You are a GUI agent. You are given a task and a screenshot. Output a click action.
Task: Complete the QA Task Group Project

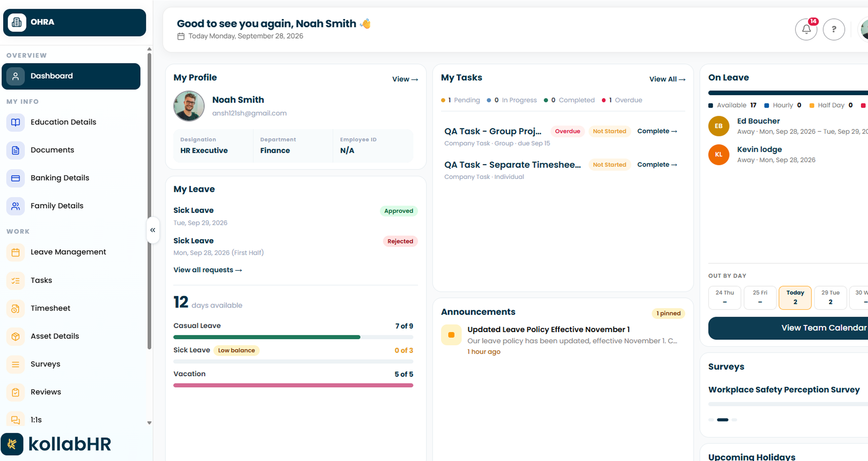click(x=657, y=131)
